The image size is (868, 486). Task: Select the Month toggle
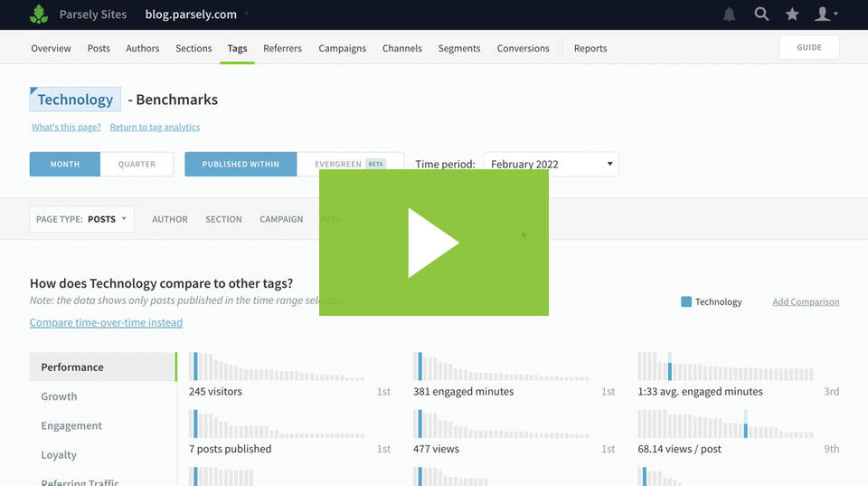click(x=65, y=164)
